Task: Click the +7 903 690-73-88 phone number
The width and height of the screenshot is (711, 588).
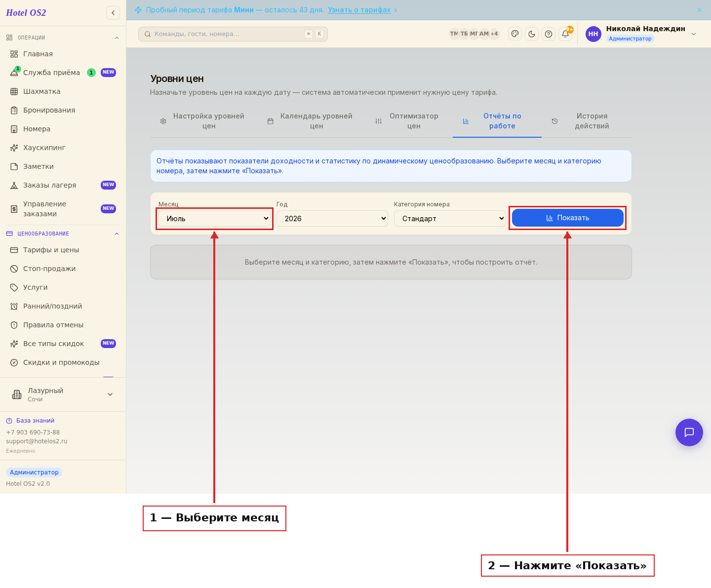Action: [33, 432]
